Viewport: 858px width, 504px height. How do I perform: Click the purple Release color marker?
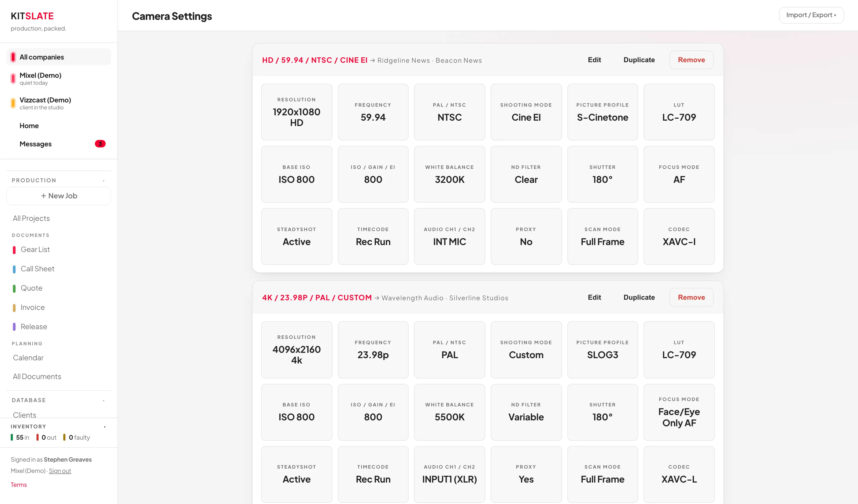tap(14, 327)
